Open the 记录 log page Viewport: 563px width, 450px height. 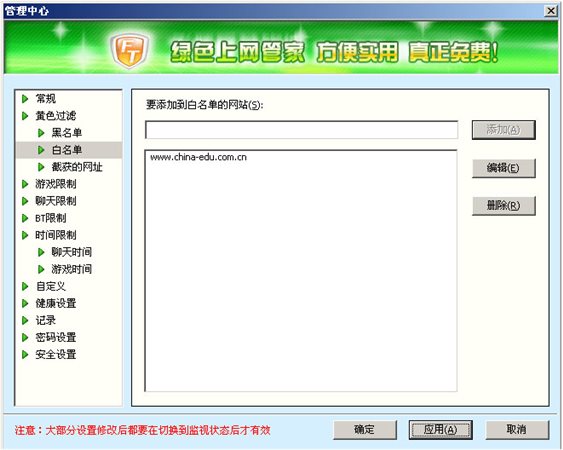45,321
